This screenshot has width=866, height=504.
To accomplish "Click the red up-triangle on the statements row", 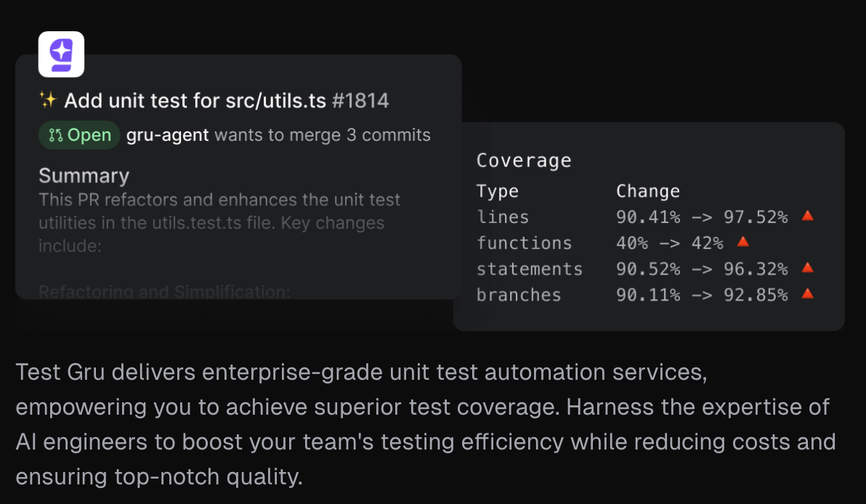I will pyautogui.click(x=806, y=268).
